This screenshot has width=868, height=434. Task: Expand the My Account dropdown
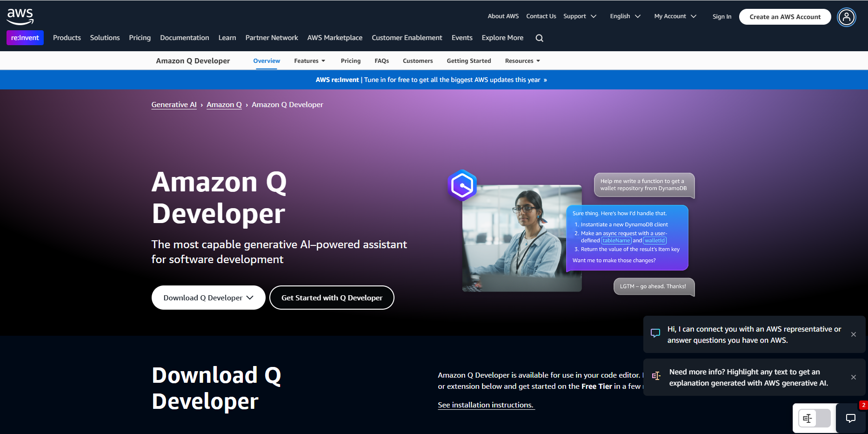pyautogui.click(x=675, y=16)
